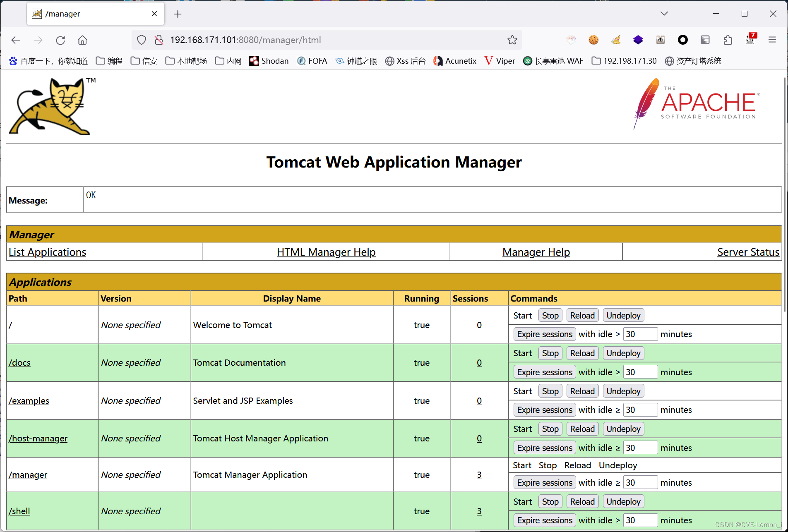Stop the /docs application
This screenshot has width=788, height=532.
click(550, 353)
